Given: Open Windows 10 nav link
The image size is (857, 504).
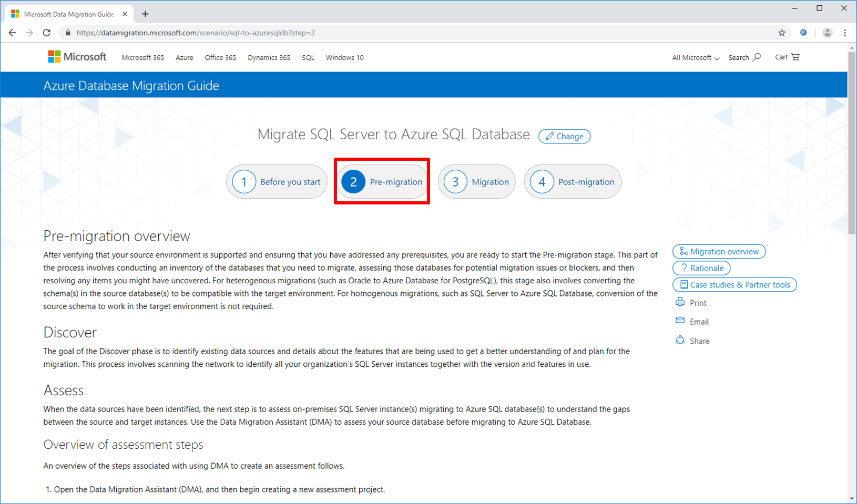Looking at the screenshot, I should pyautogui.click(x=344, y=57).
